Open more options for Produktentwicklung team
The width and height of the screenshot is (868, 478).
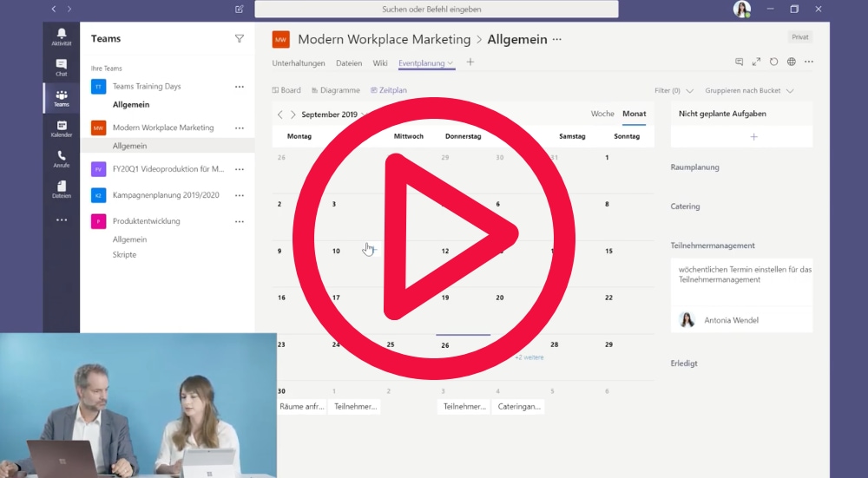point(240,221)
